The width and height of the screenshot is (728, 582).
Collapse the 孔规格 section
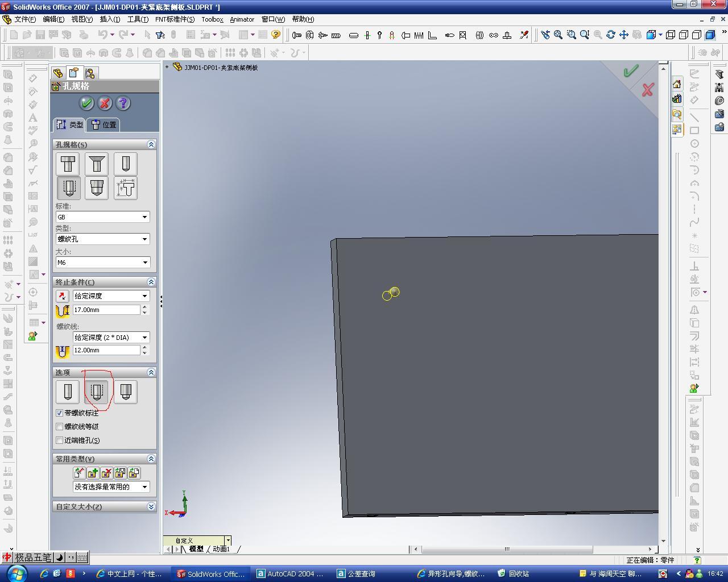click(x=151, y=144)
